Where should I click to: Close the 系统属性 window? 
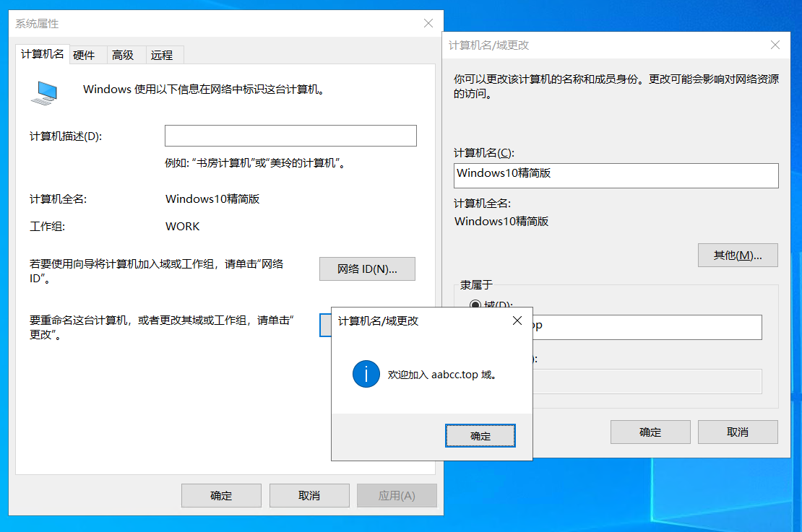[x=428, y=23]
